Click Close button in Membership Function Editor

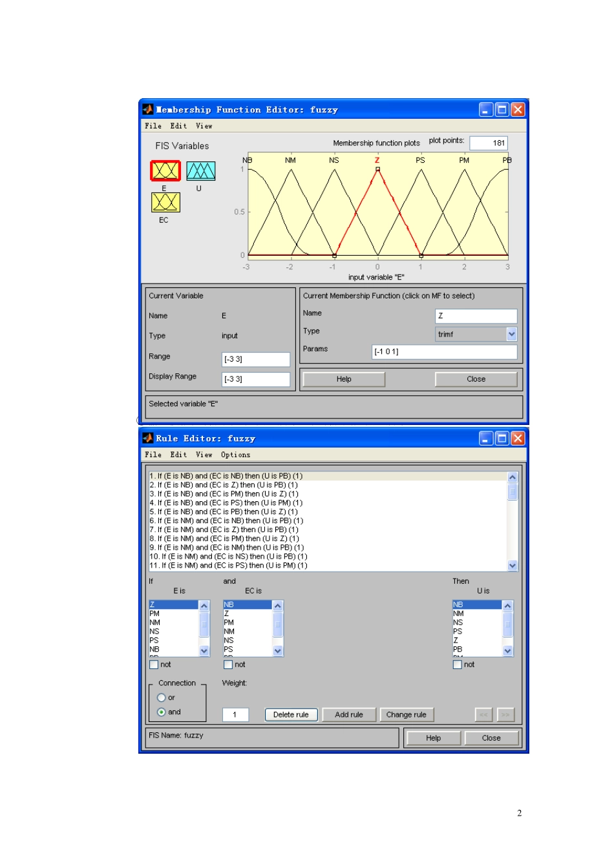click(476, 379)
